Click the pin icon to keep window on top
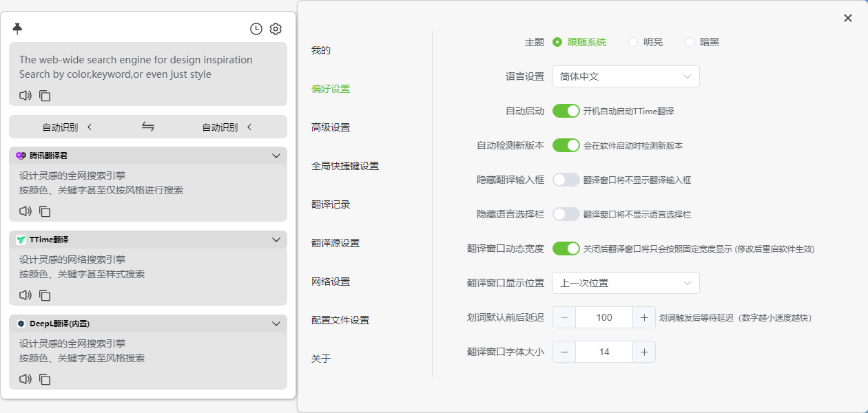The height and width of the screenshot is (413, 868). pyautogui.click(x=17, y=28)
